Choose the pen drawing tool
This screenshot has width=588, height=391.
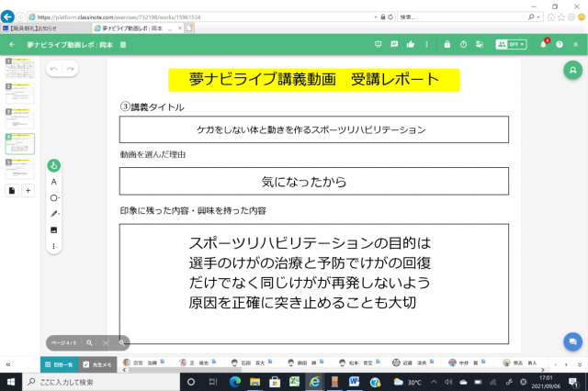[x=54, y=214]
